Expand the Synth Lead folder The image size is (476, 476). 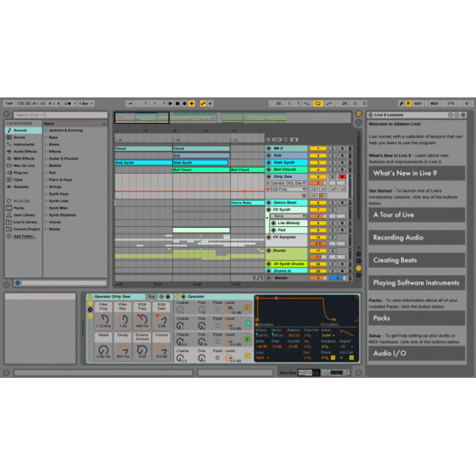click(x=46, y=201)
